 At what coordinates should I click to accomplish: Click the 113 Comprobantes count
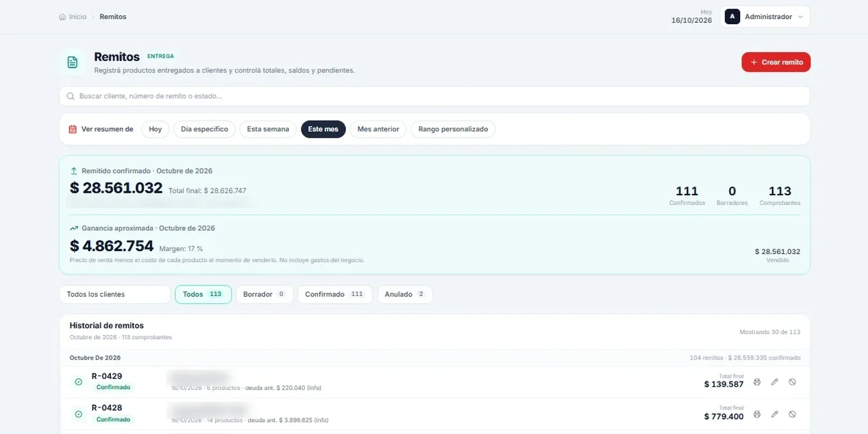(780, 192)
